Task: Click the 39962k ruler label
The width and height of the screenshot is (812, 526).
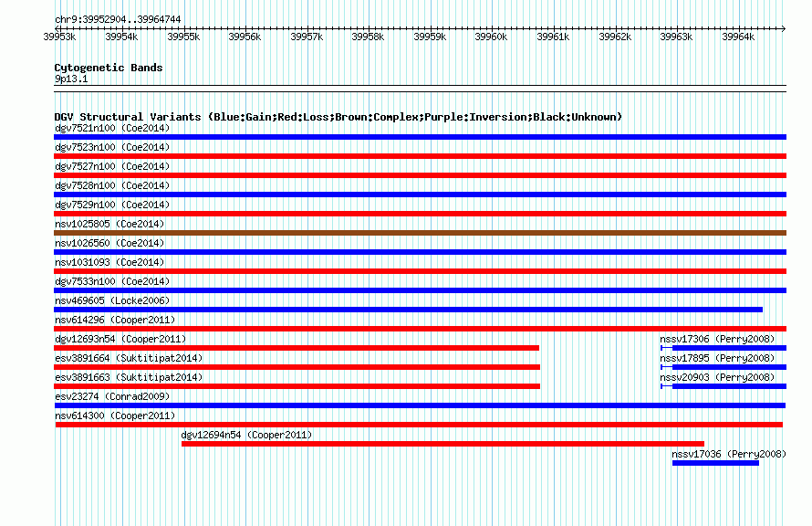Action: (615, 37)
